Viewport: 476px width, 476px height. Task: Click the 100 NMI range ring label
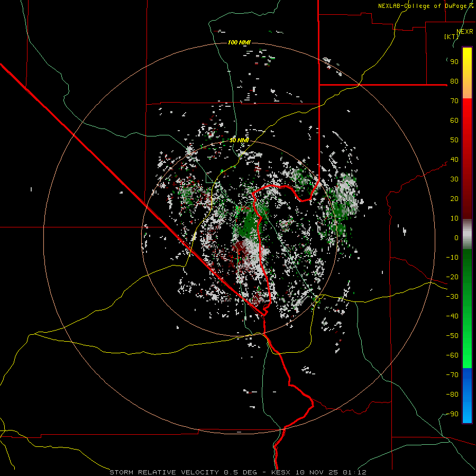coord(239,42)
